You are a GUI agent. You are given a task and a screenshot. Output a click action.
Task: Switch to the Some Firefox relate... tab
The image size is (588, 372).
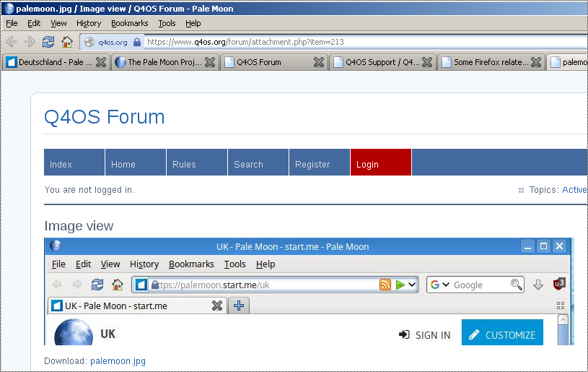click(491, 62)
